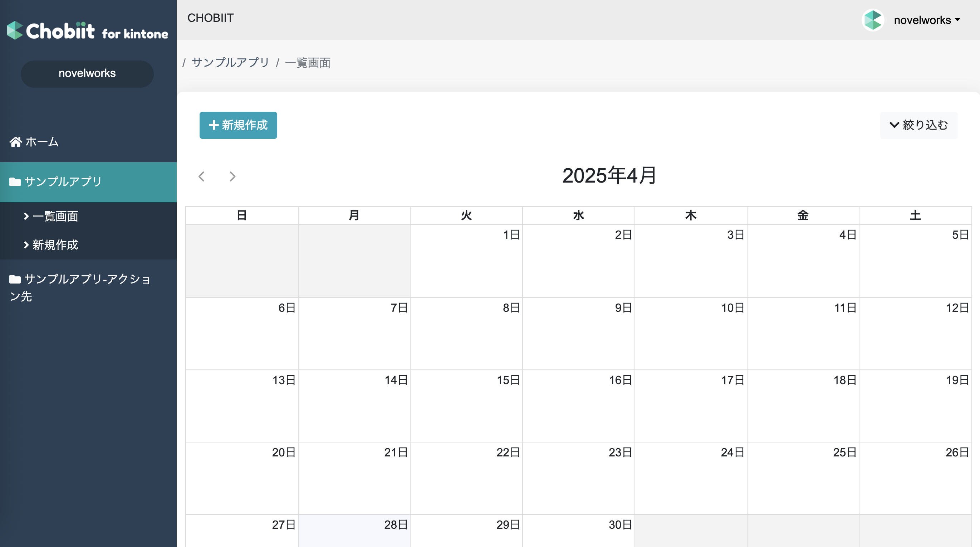Click the 日 column header
Viewport: 980px width, 547px height.
(x=242, y=216)
